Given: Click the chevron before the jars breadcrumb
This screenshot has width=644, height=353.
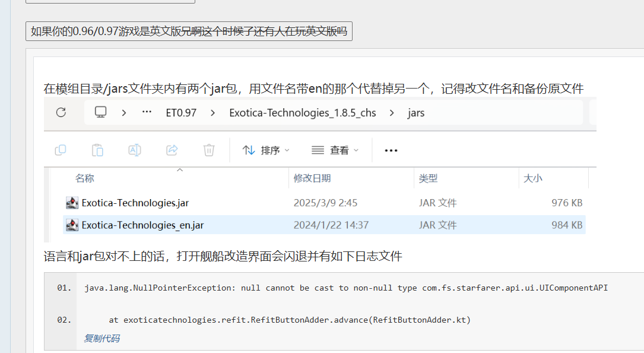Looking at the screenshot, I should [x=392, y=112].
